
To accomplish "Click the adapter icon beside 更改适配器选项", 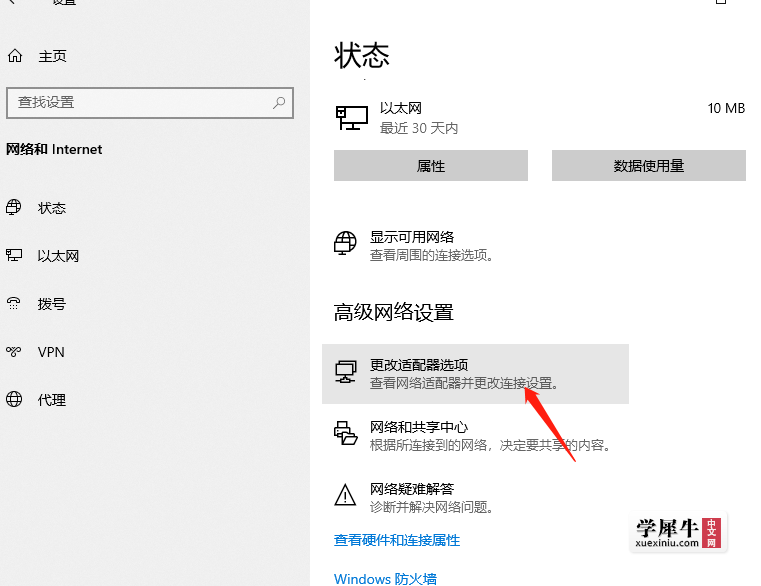I will coord(346,372).
